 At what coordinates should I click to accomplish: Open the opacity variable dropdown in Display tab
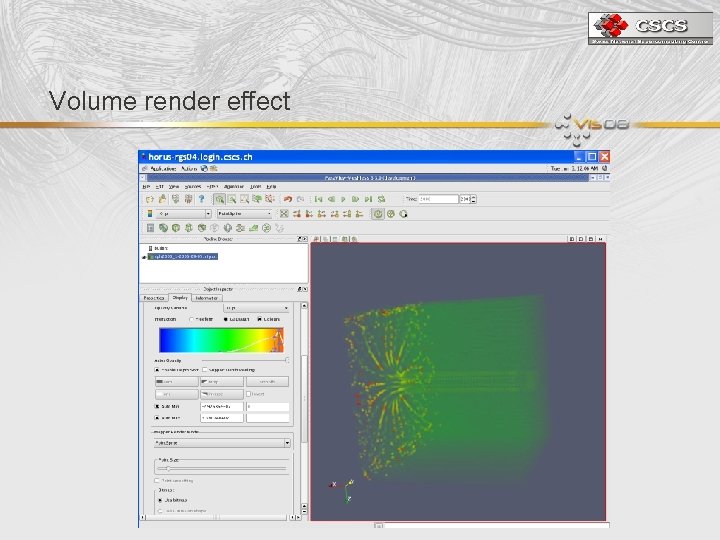pyautogui.click(x=257, y=308)
